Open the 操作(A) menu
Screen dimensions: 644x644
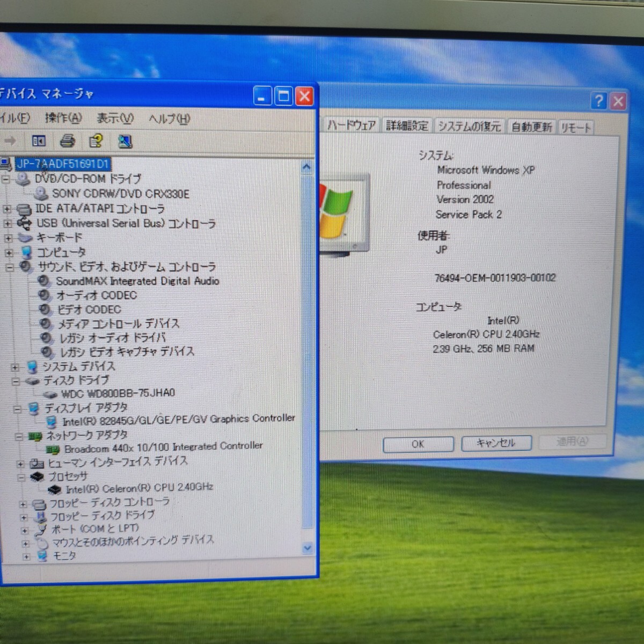click(x=63, y=118)
